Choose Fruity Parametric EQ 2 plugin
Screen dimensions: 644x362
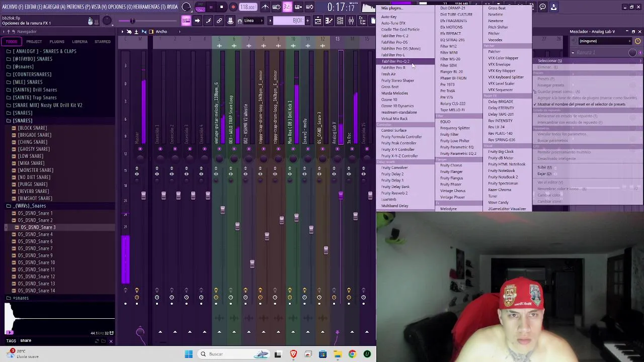coord(458,153)
